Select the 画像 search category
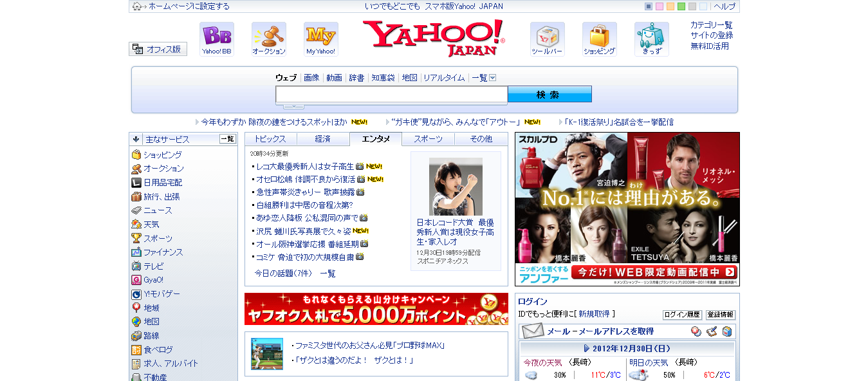This screenshot has height=381, width=868. click(x=311, y=78)
